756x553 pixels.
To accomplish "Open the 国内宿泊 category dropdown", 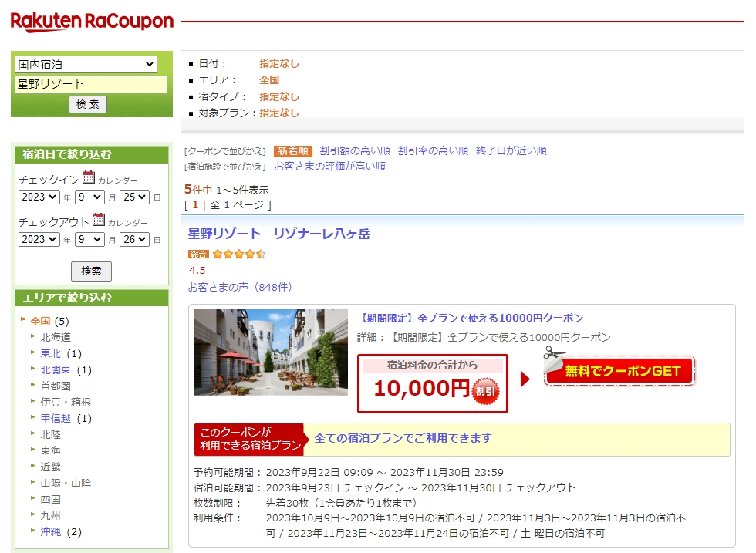I will click(x=86, y=64).
